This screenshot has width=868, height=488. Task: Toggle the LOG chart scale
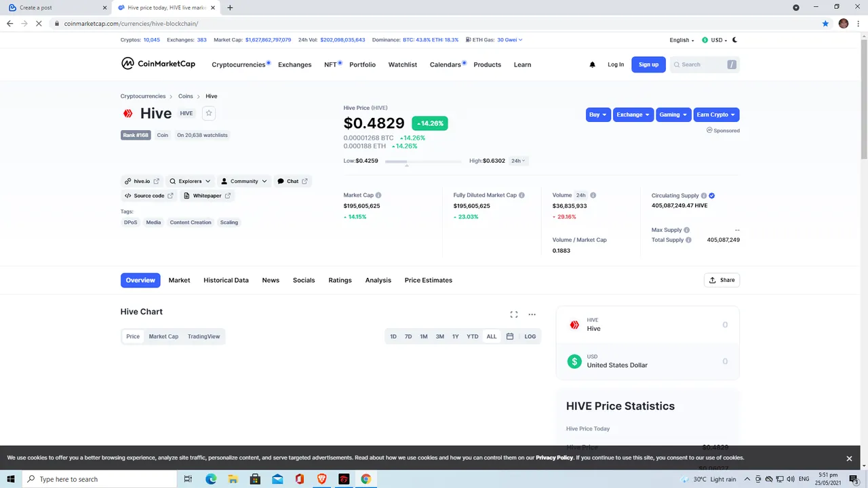530,336
